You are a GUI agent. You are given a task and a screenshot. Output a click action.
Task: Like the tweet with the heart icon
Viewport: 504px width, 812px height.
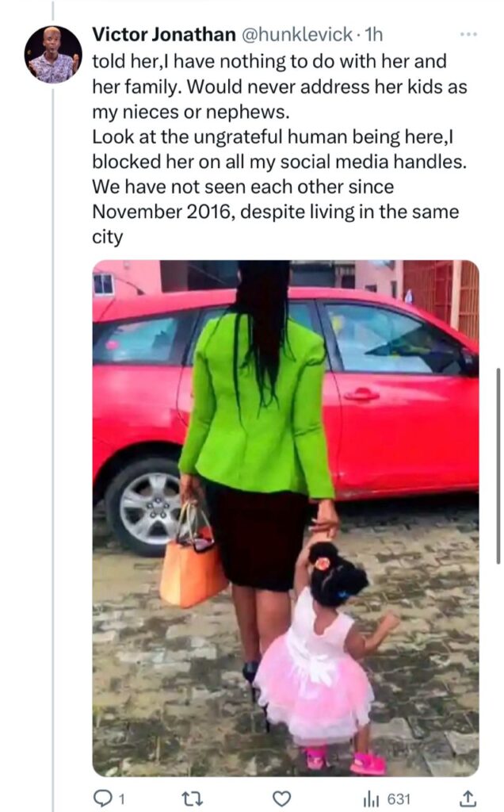[281, 799]
